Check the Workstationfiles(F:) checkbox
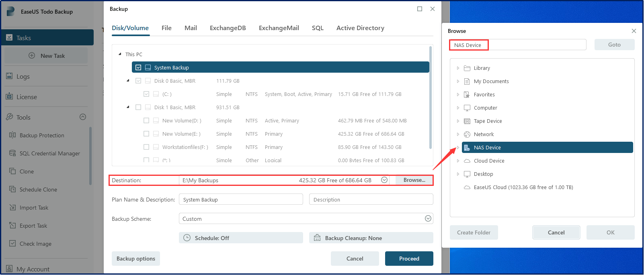Screen dimensions: 644x275 [146, 147]
